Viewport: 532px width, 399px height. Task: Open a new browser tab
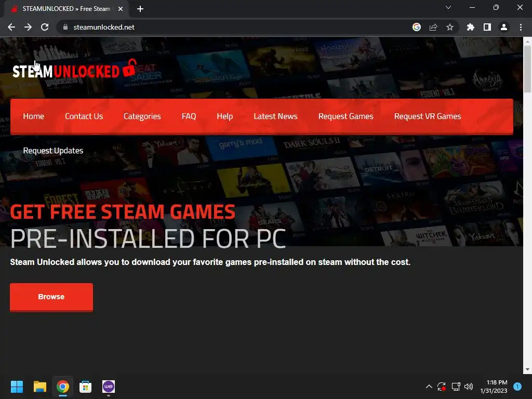click(140, 9)
